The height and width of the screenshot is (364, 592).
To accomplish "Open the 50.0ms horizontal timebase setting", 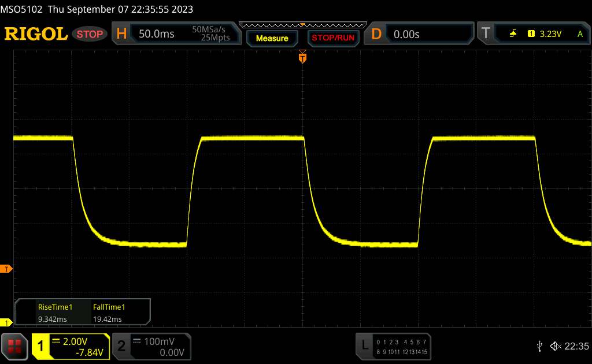I will point(157,34).
